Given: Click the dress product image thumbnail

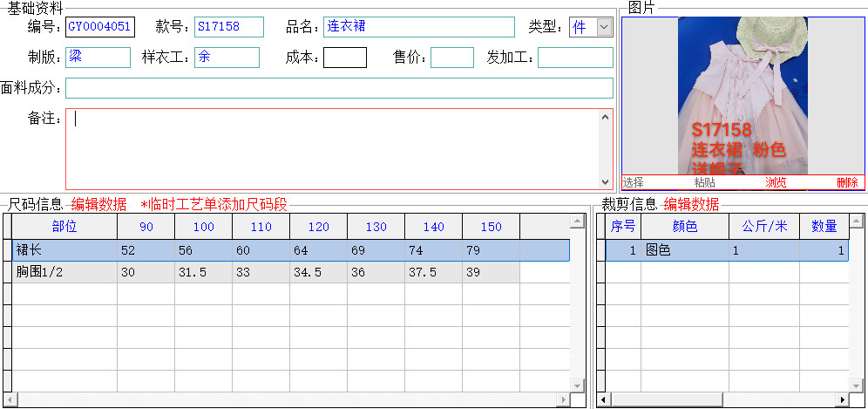Looking at the screenshot, I should tap(743, 96).
